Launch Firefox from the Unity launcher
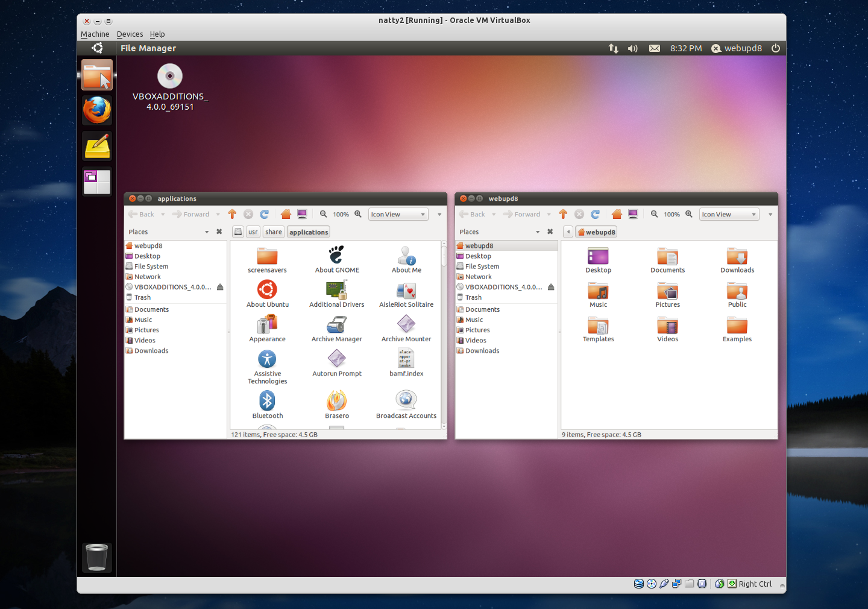Image resolution: width=868 pixels, height=609 pixels. point(97,111)
